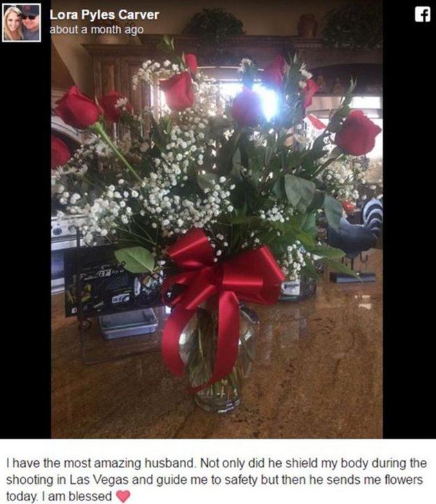
Task: Click the Facebook logo icon
Action: click(x=422, y=15)
